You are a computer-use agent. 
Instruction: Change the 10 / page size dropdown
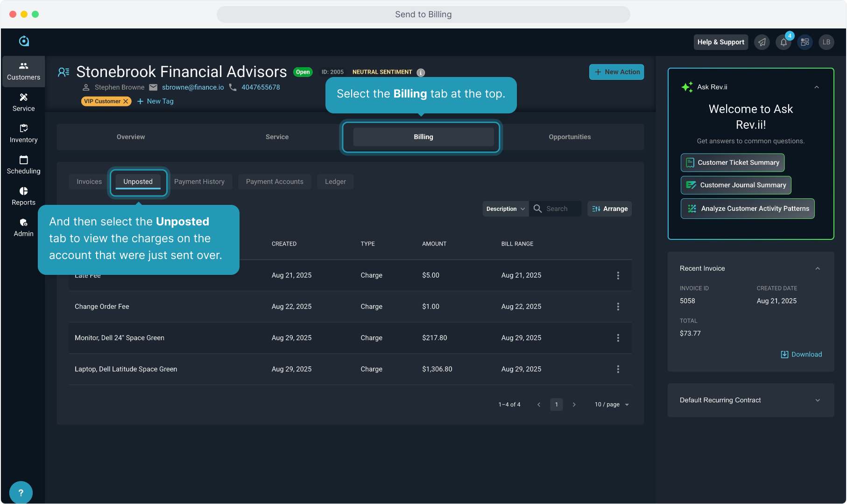(x=612, y=405)
